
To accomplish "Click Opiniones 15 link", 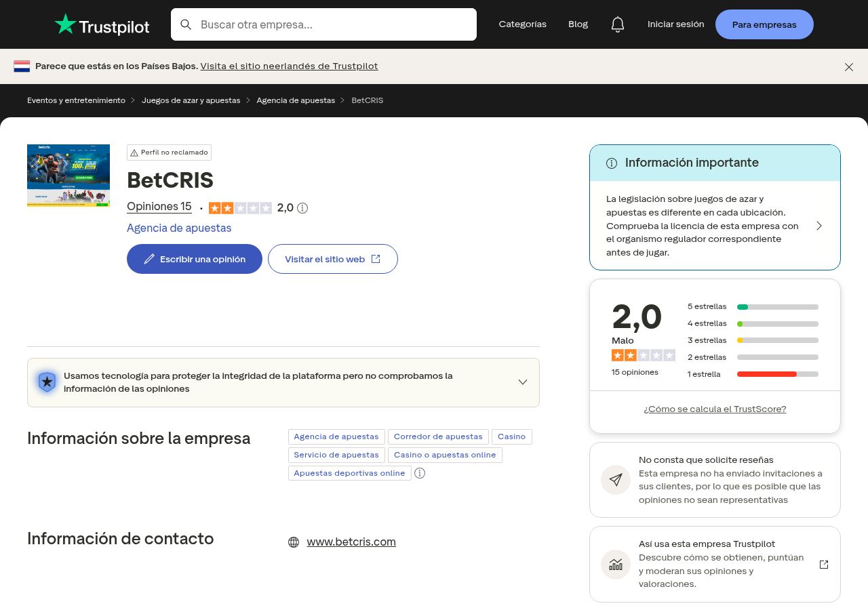I will coord(159,207).
